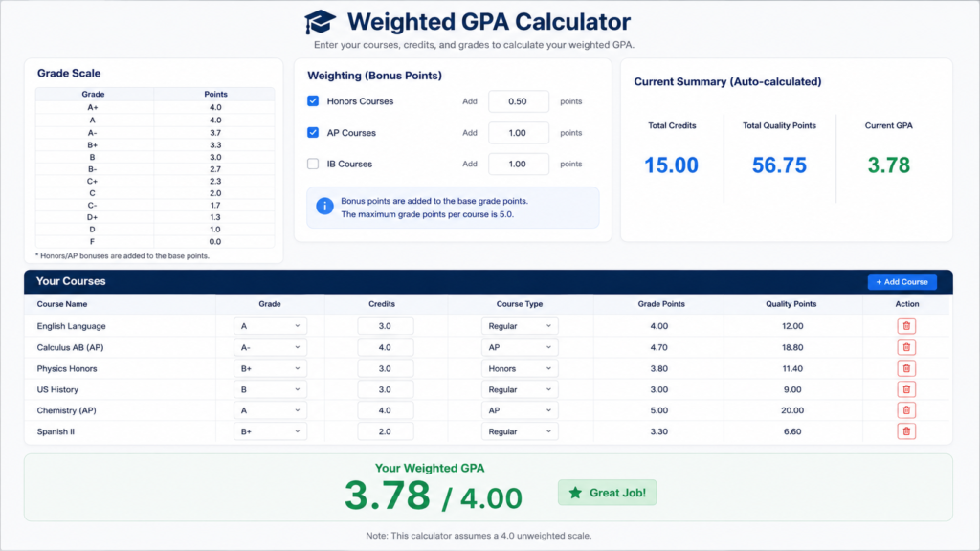Uncheck the AP Courses checkbox

click(x=313, y=132)
